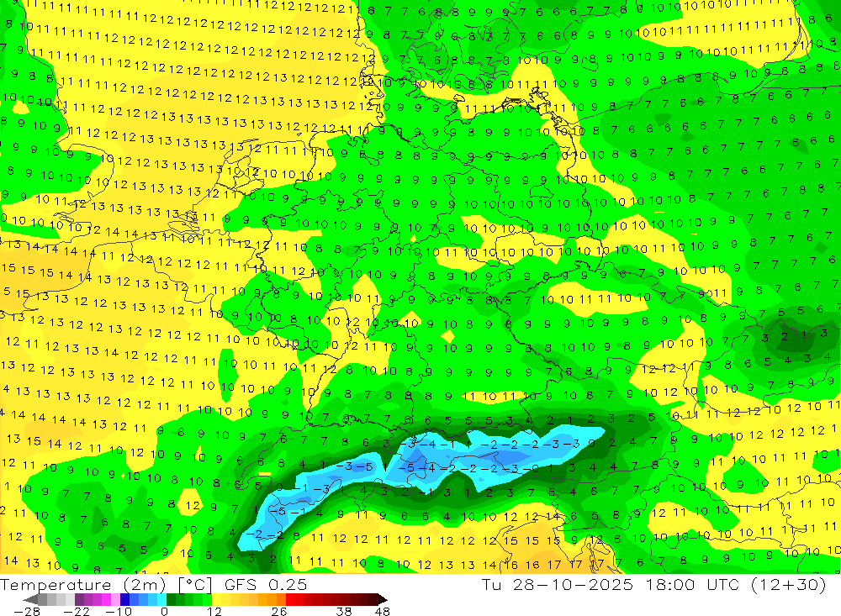Click the '38' legend value
Image resolution: width=841 pixels, height=616 pixels.
[x=344, y=611]
